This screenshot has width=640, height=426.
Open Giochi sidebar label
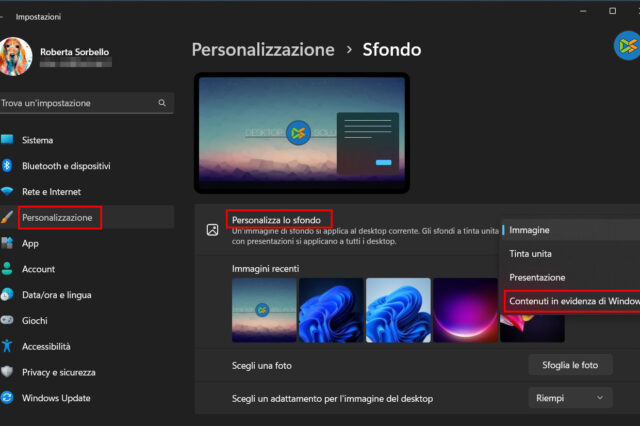(x=35, y=321)
